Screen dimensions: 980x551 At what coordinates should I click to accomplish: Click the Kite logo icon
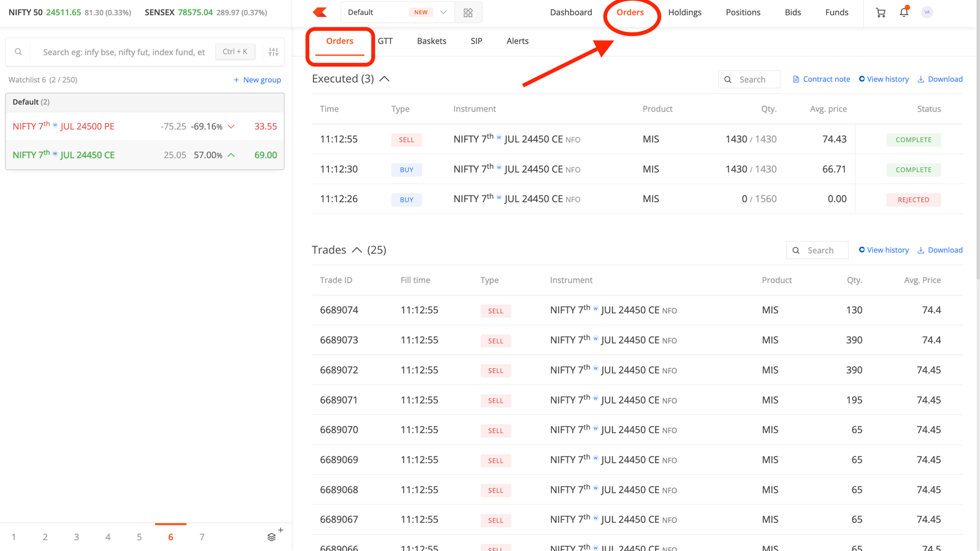tap(320, 12)
